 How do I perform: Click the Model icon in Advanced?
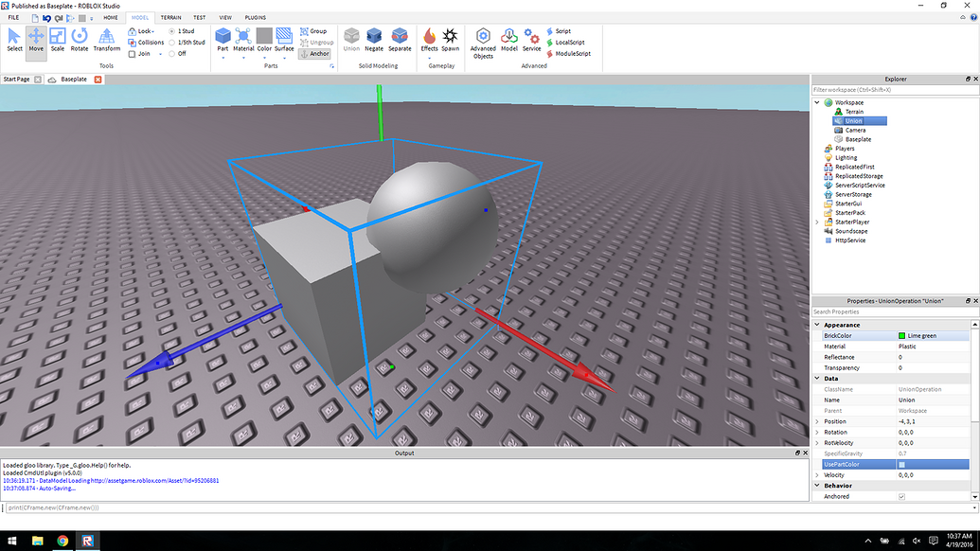(x=509, y=40)
